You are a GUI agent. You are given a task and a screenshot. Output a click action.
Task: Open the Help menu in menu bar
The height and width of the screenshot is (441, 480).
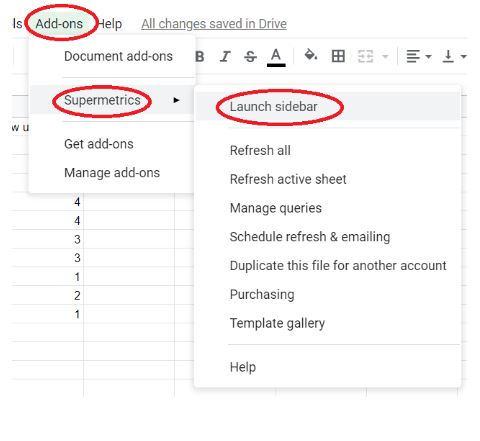pyautogui.click(x=110, y=24)
